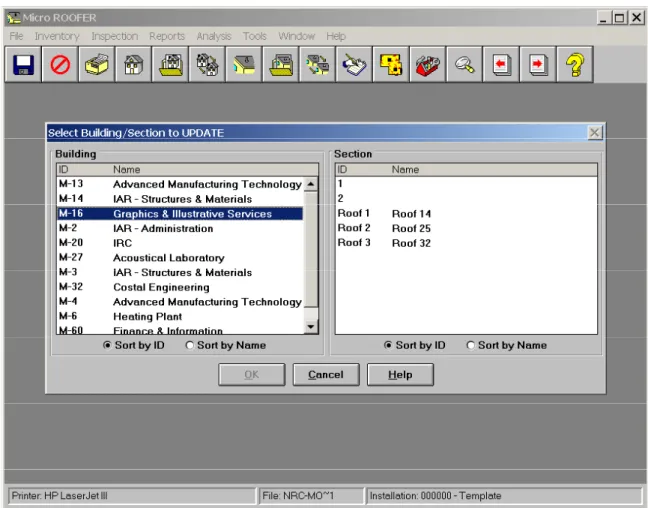Viewport: 648px width, 508px height.
Task: Open the Reports menu
Action: tap(167, 36)
